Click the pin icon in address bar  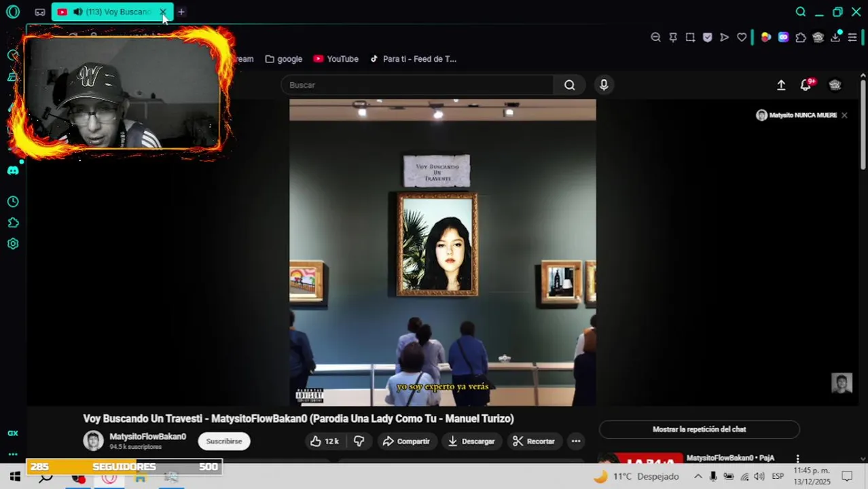click(673, 37)
